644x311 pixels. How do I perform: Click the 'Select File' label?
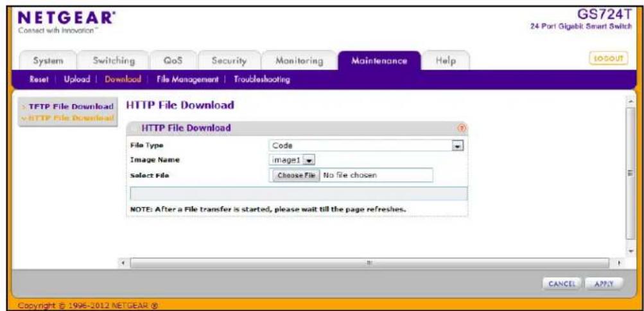click(x=150, y=175)
